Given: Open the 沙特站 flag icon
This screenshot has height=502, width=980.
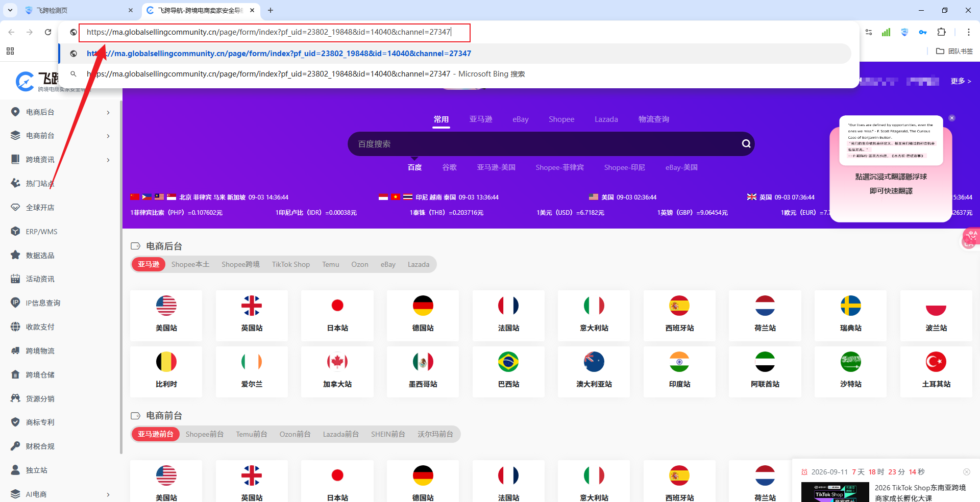Looking at the screenshot, I should (x=851, y=362).
